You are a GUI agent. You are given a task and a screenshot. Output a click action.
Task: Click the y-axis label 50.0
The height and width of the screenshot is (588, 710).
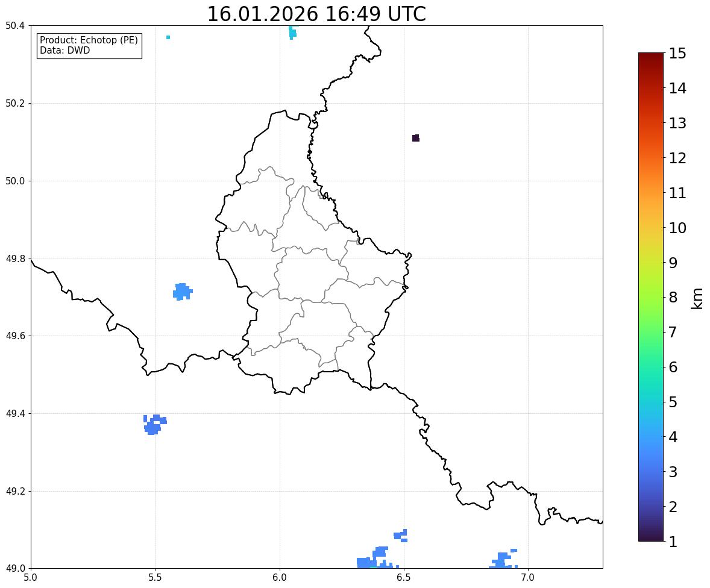click(15, 181)
